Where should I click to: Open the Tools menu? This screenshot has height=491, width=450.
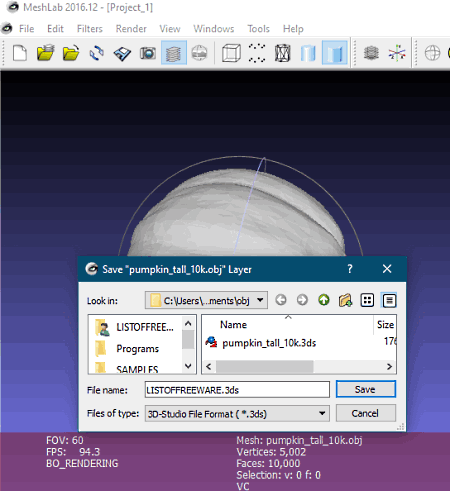[x=258, y=29]
